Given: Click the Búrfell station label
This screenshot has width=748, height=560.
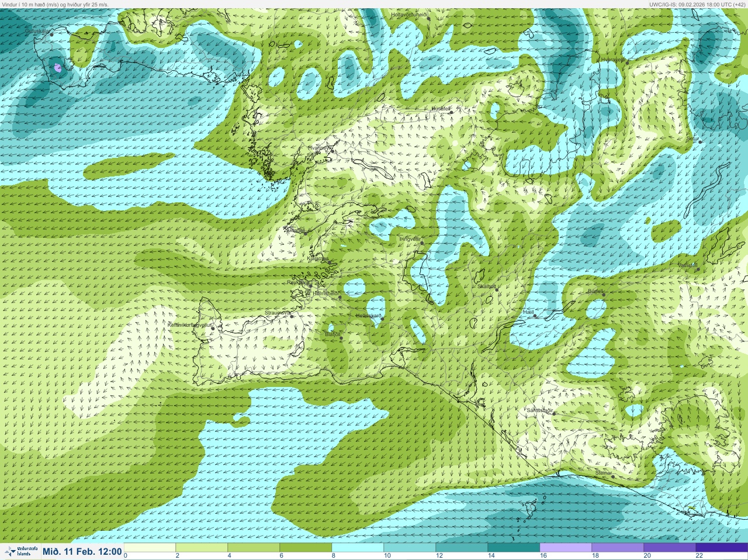Looking at the screenshot, I should (x=595, y=291).
